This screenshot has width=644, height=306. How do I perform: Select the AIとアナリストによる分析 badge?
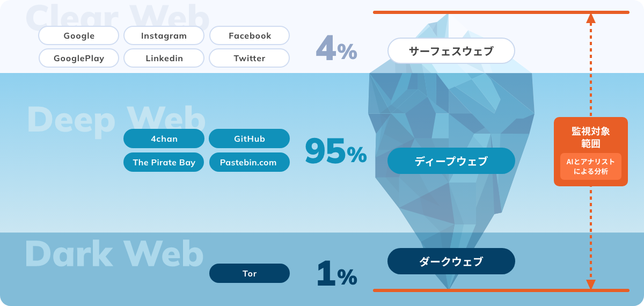point(591,166)
